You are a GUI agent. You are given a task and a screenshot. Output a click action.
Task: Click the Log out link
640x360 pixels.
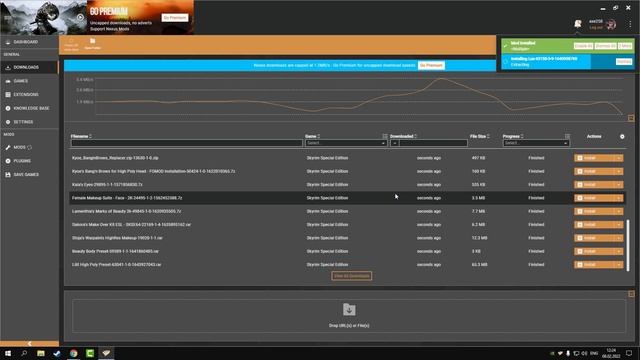(x=596, y=27)
